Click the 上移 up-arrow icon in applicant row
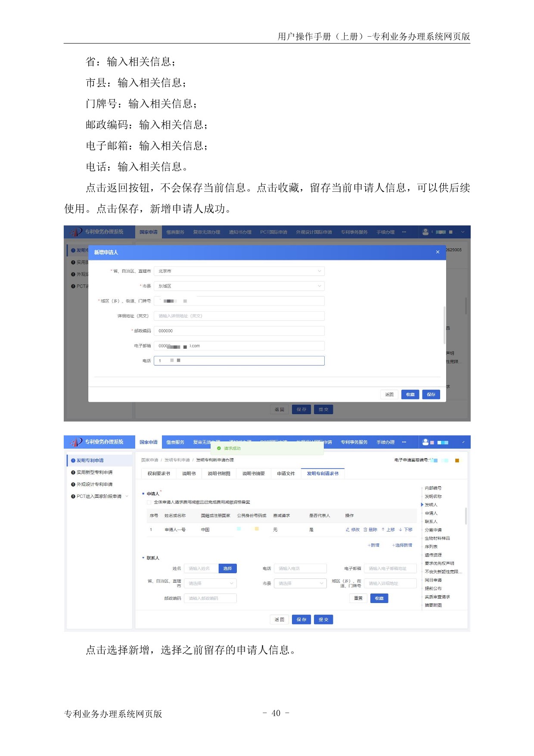Image resolution: width=534 pixels, height=756 pixels. click(x=383, y=530)
